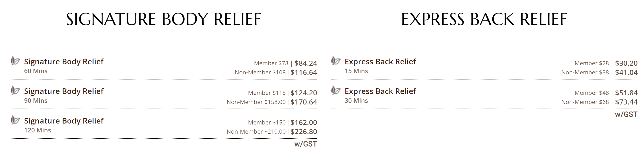
Task: Click the $84.24 member price with GST
Action: 306,63
